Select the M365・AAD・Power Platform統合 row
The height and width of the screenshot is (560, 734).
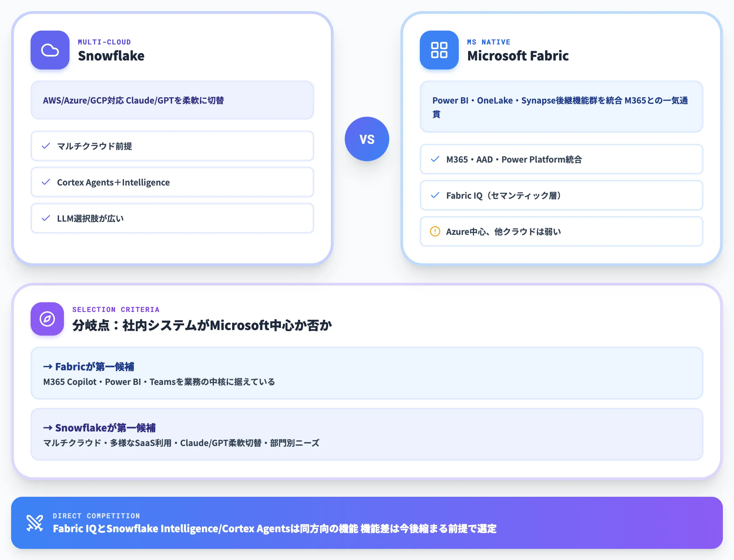[562, 159]
